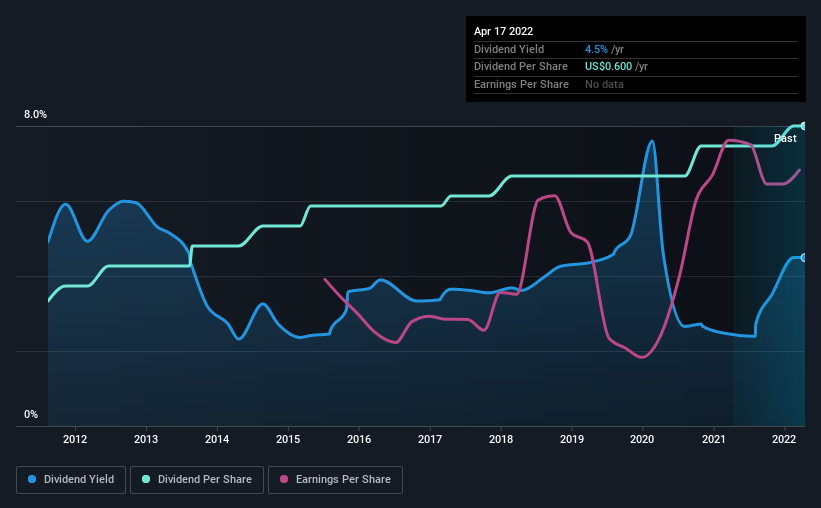
Task: Click the 0% y-axis label
Action: tap(31, 414)
